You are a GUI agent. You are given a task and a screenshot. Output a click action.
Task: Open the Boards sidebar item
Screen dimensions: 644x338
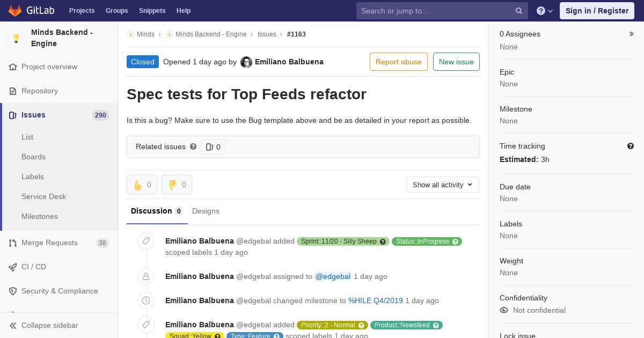tap(33, 157)
